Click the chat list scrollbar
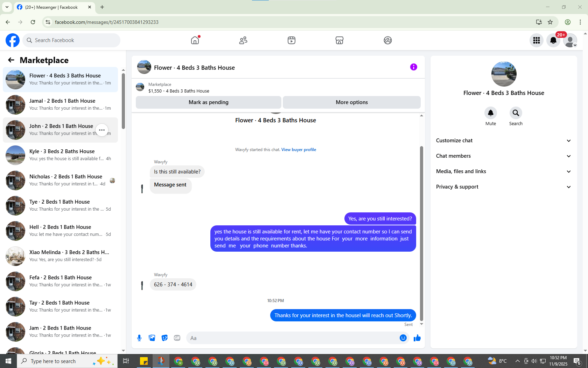Screen dimensions: 588x368 [123, 101]
